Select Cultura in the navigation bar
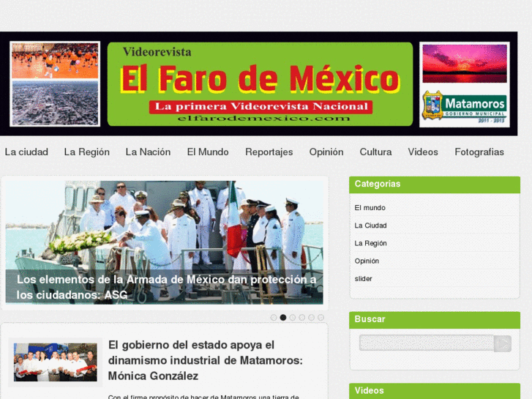Image resolution: width=532 pixels, height=399 pixels. (x=375, y=152)
